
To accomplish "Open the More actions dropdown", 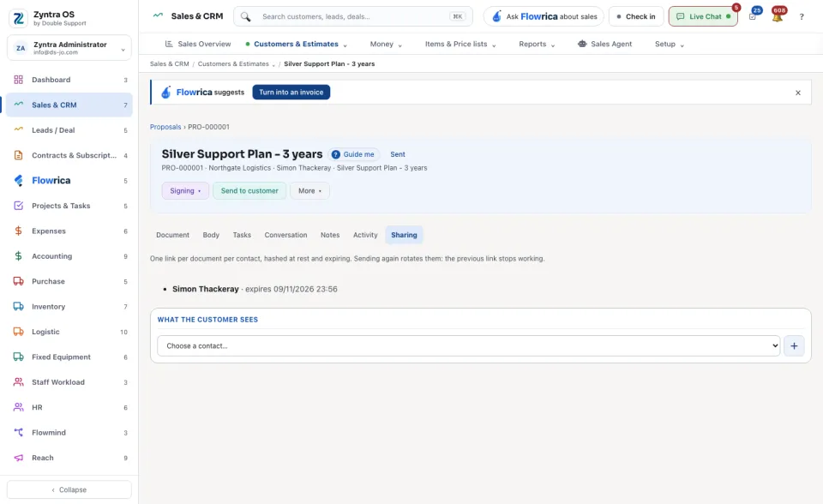I will pos(309,190).
